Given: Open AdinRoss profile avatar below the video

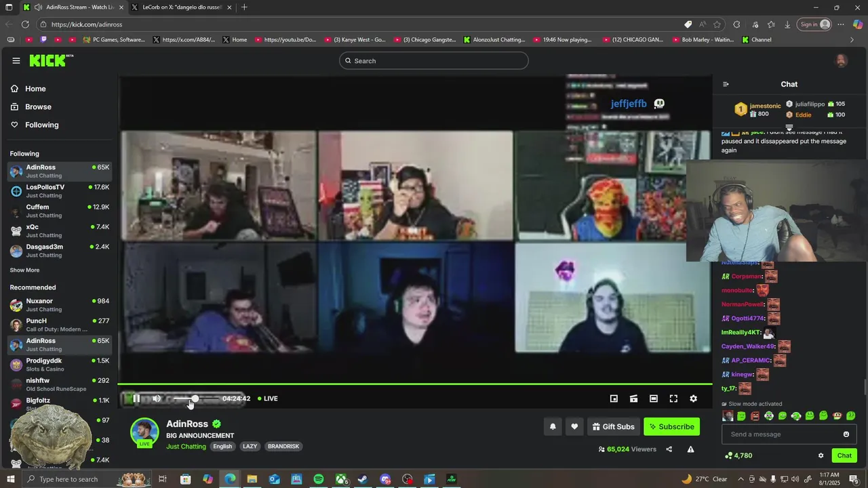Looking at the screenshot, I should pyautogui.click(x=144, y=432).
